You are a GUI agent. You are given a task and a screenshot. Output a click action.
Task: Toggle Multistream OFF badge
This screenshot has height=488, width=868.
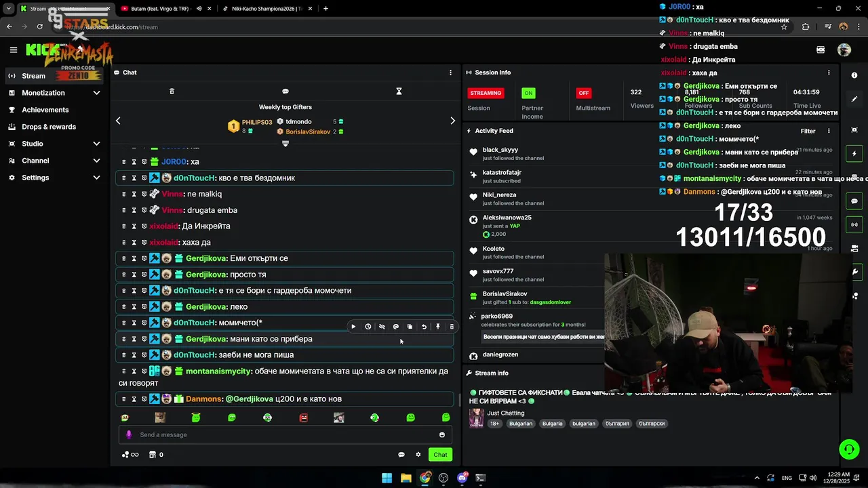click(x=583, y=93)
